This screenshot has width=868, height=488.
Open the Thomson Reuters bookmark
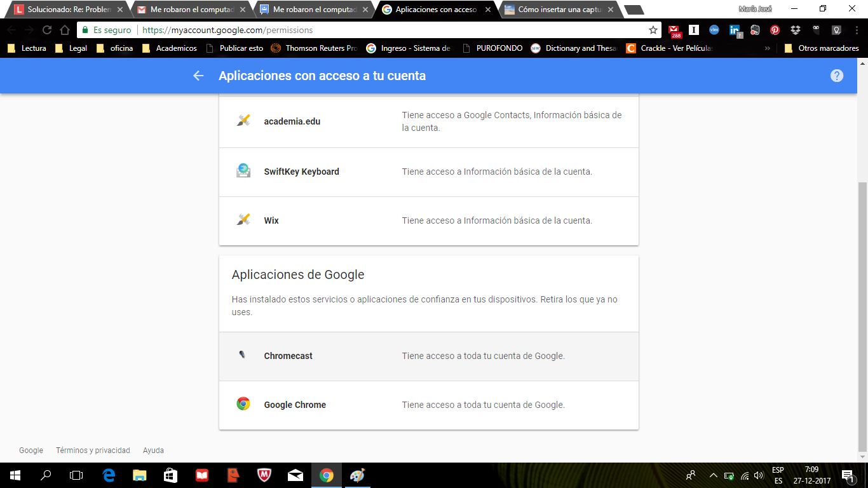click(315, 48)
